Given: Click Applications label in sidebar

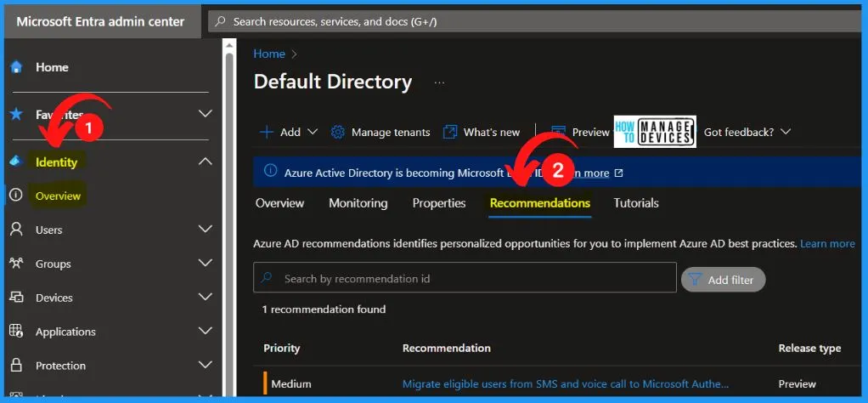Looking at the screenshot, I should tap(65, 332).
